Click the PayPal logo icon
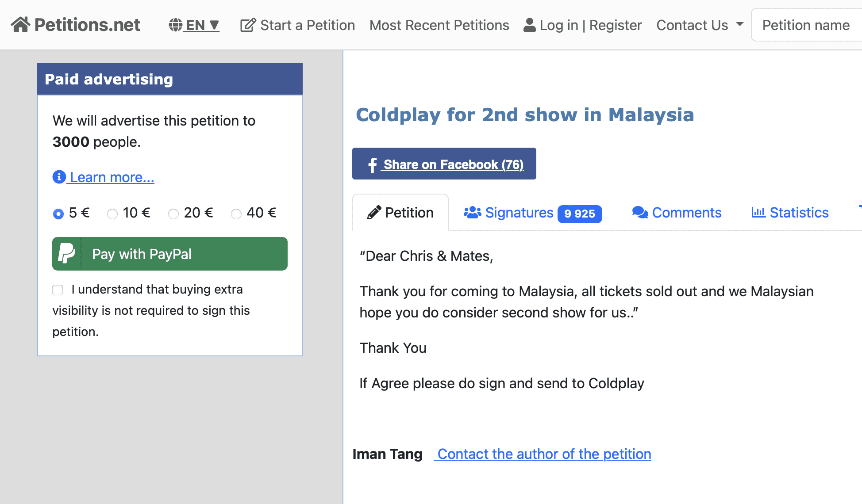 click(67, 254)
